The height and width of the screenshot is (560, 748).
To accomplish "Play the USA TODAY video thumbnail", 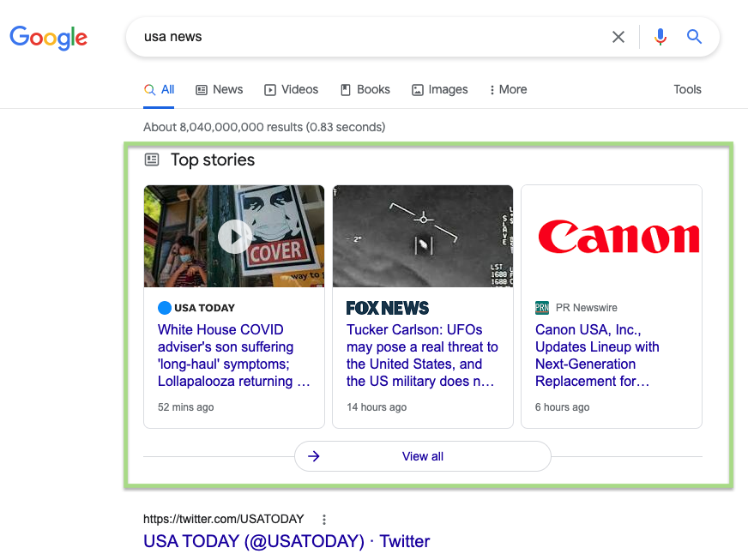I will tap(234, 236).
